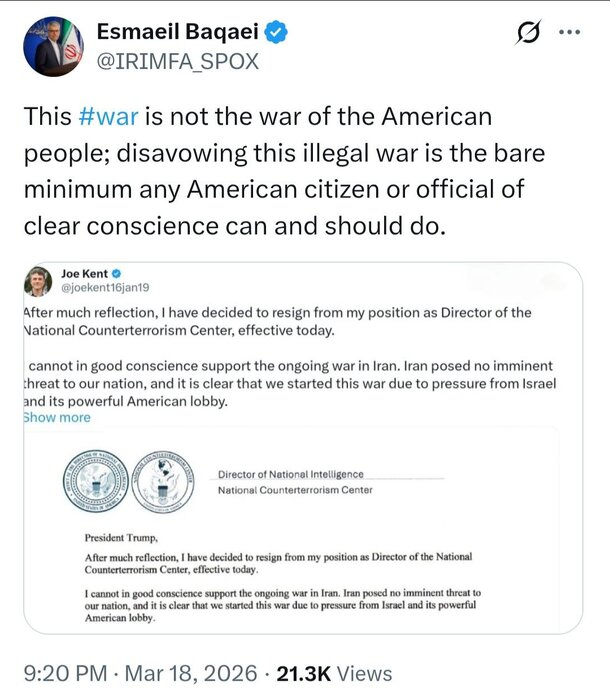Viewport: 610px width, 700px height.
Task: Expand quoted post with Show more
Action: (56, 417)
